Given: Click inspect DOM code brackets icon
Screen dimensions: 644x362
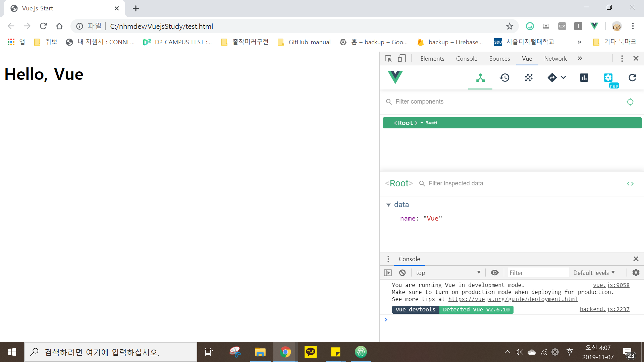Looking at the screenshot, I should (x=630, y=184).
